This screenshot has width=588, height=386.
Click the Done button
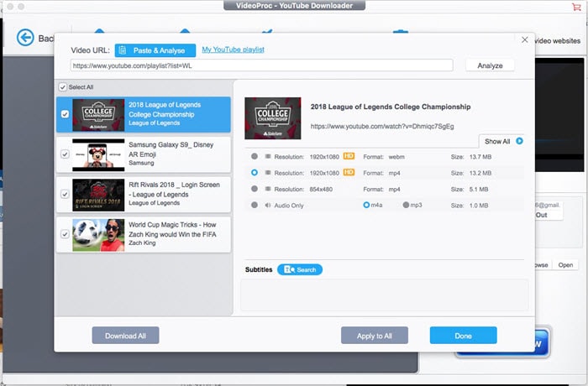(463, 336)
